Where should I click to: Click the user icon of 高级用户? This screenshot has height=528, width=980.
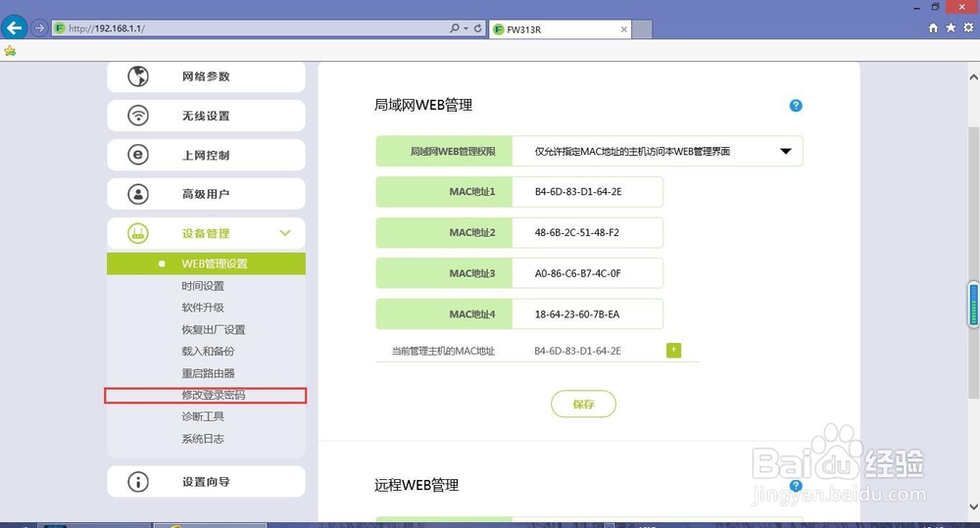coord(138,194)
